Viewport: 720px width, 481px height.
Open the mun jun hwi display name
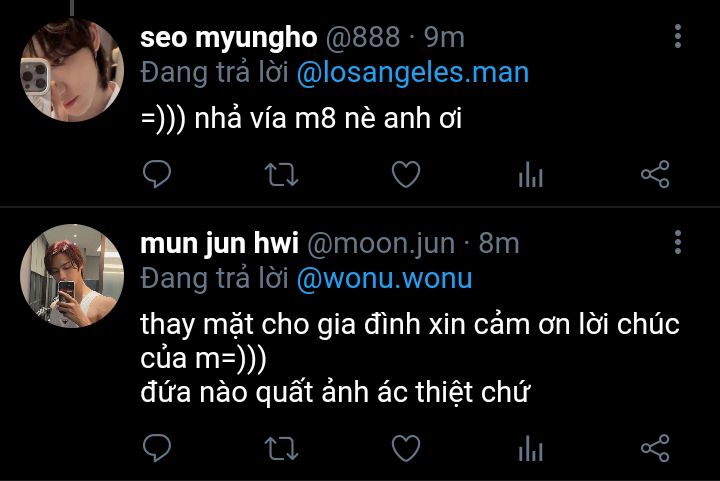pyautogui.click(x=219, y=243)
